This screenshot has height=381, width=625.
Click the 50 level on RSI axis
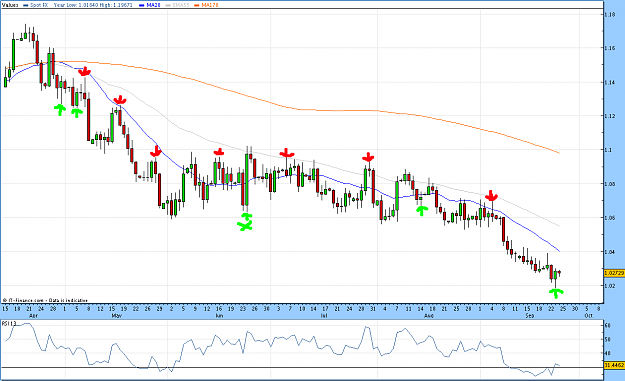pos(608,340)
